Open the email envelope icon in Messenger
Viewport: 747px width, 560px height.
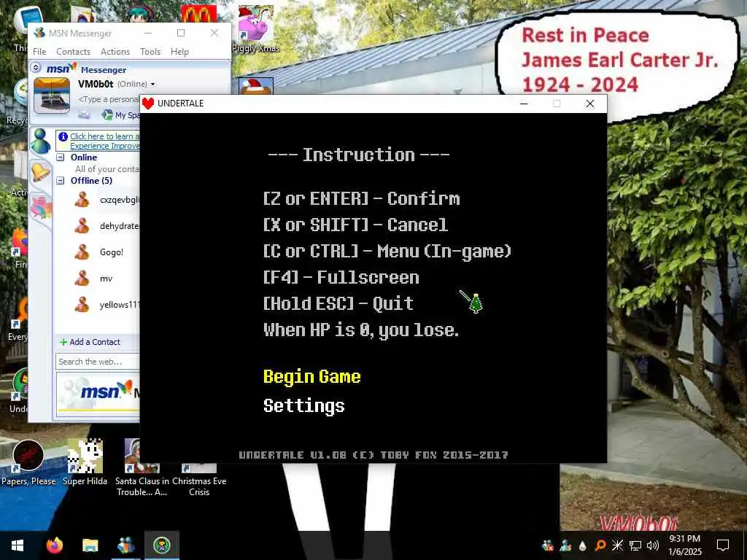85,114
